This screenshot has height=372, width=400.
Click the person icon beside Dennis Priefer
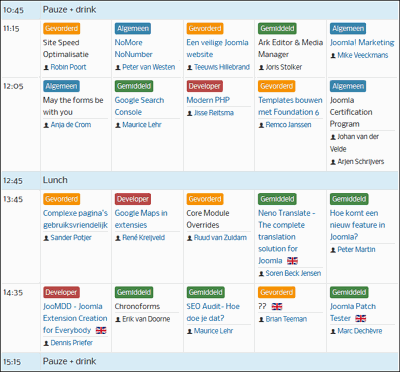(x=46, y=343)
